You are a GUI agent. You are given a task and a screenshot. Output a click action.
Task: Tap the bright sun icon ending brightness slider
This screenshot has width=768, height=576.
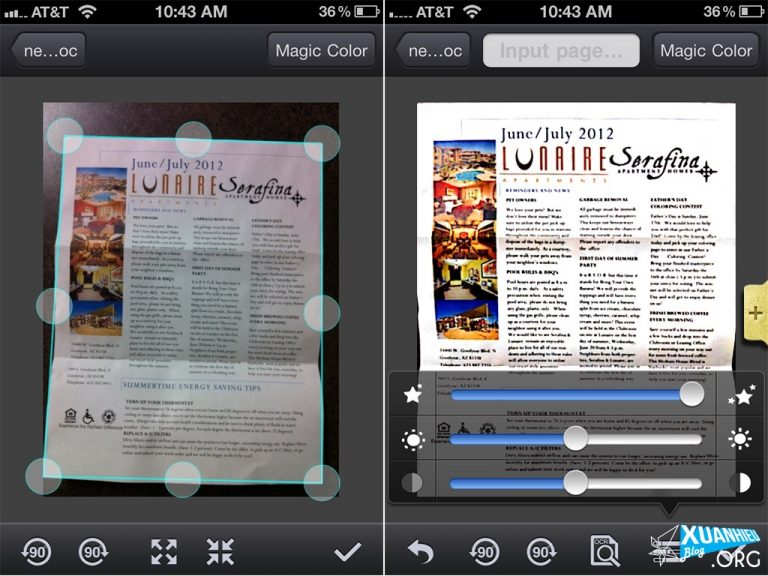[740, 439]
